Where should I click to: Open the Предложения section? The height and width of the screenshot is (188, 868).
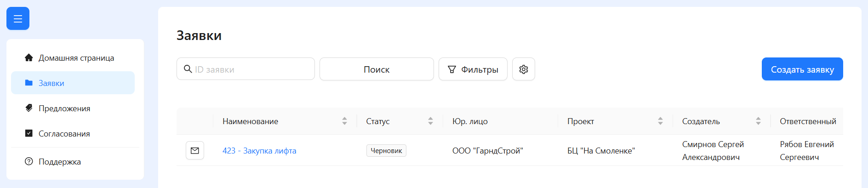tap(73, 108)
